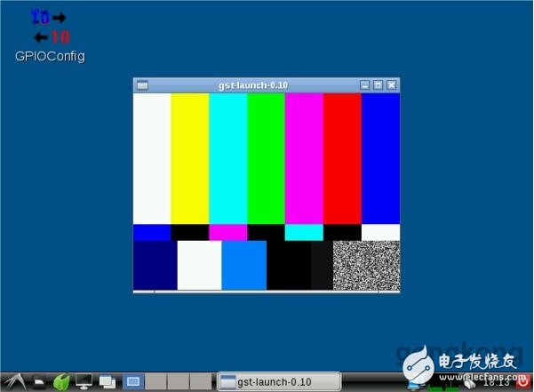Click the iconify windows panel icon
The height and width of the screenshot is (392, 534).
107,382
